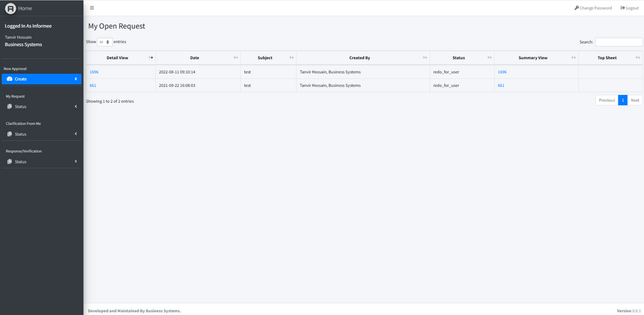Screen dimensions: 644x315
Task: Open Status under Response/Verification
Action: point(42,162)
